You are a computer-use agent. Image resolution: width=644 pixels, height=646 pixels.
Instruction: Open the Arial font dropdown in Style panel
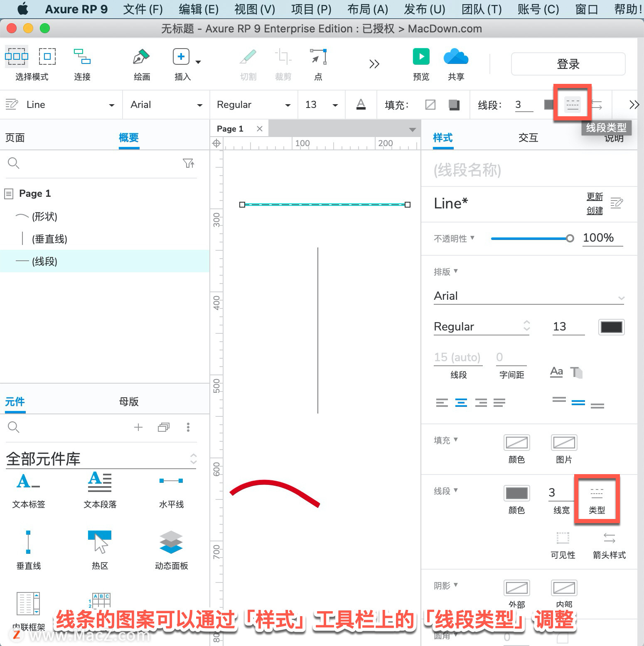click(529, 296)
